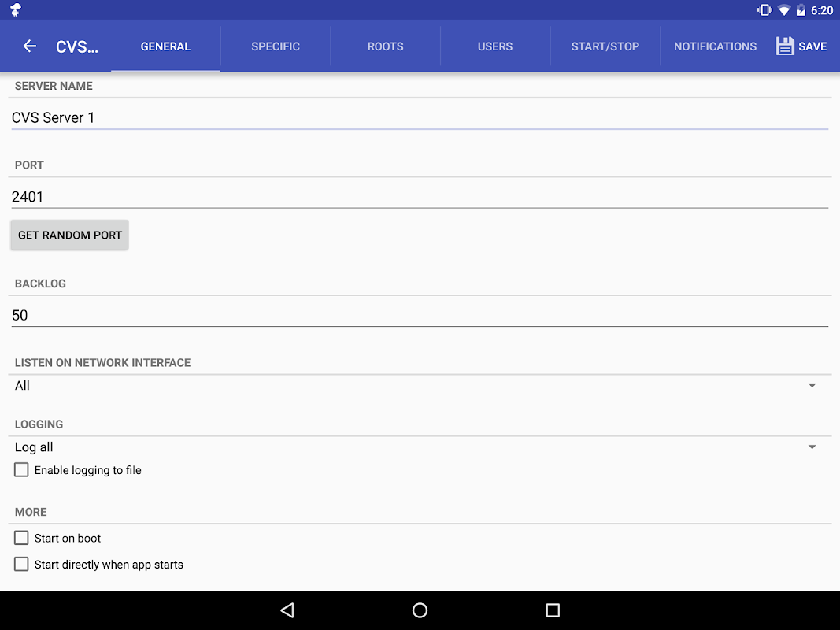Tap the Wi-Fi signal status icon
The height and width of the screenshot is (630, 840).
(784, 9)
